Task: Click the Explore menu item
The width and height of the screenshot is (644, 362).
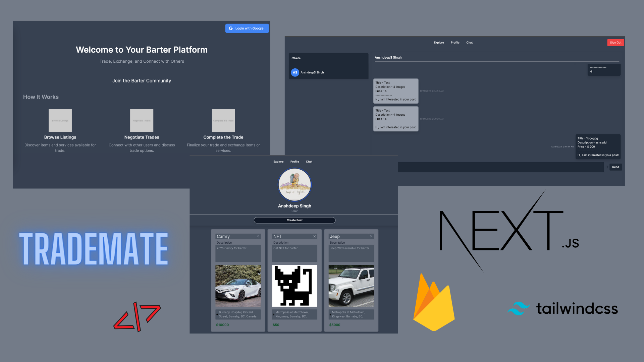Action: tap(279, 161)
